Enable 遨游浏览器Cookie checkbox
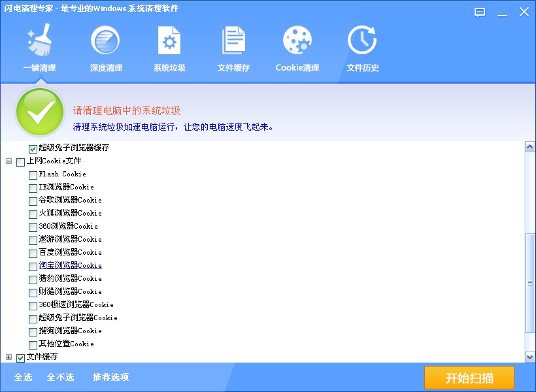Viewport: 536px width, 392px height. (33, 240)
